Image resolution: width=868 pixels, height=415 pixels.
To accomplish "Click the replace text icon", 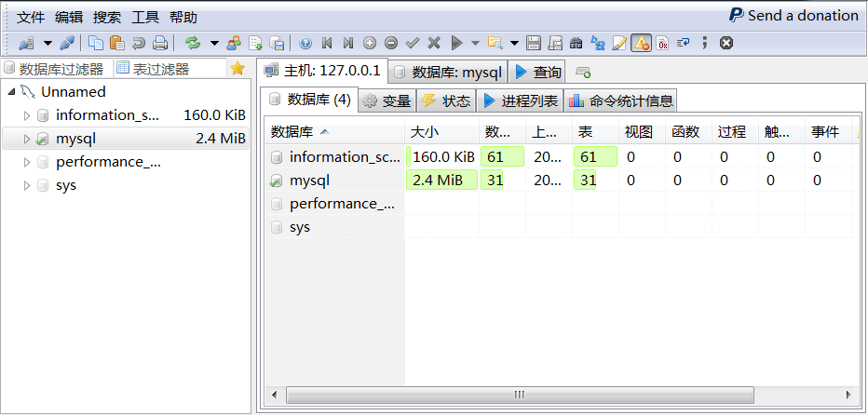I will 598,43.
